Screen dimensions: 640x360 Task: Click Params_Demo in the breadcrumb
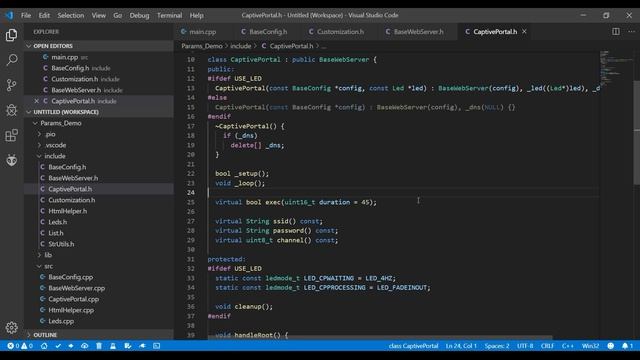(x=202, y=46)
